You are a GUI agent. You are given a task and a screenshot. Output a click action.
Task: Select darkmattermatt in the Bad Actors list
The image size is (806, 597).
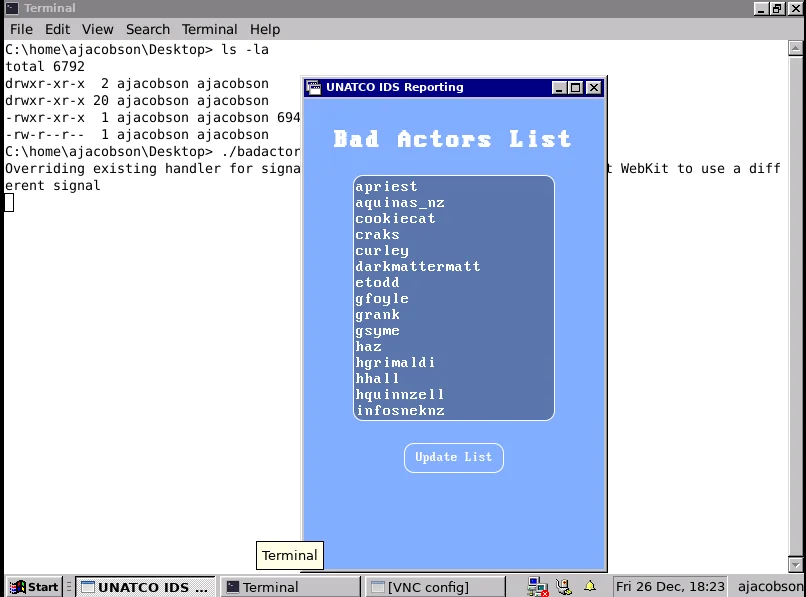pos(418,267)
